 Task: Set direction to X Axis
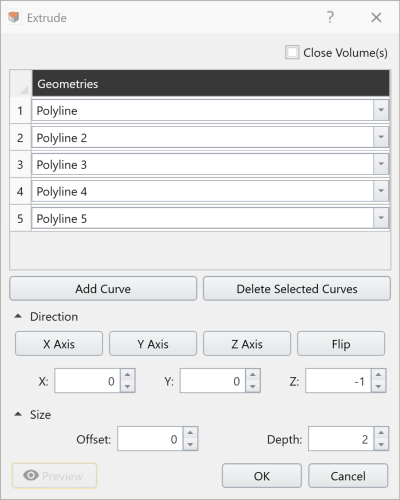(x=59, y=344)
